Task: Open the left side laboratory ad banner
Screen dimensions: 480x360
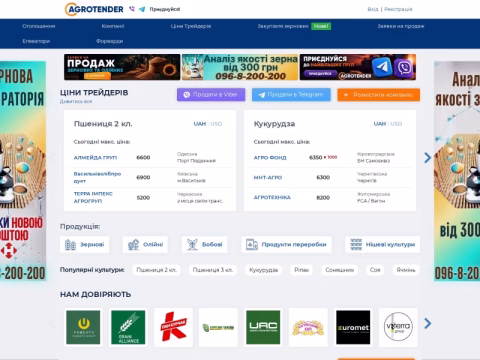Action: point(23,171)
